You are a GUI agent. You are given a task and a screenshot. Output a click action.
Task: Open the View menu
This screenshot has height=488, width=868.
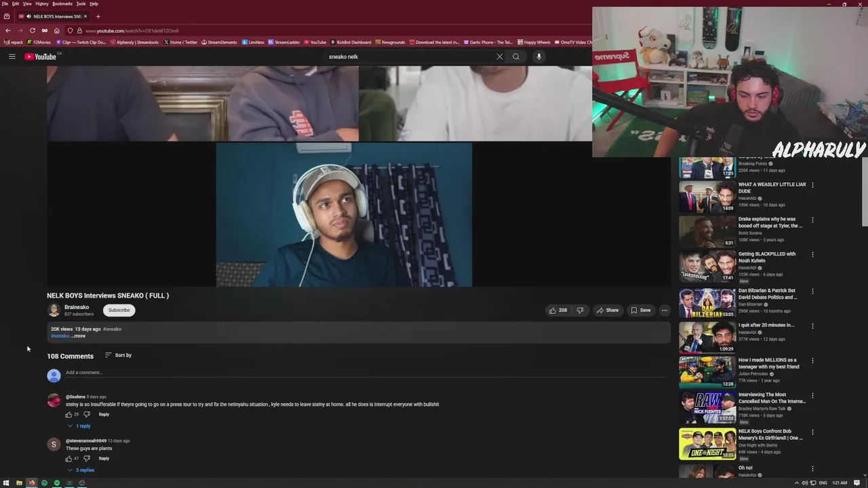tap(27, 3)
